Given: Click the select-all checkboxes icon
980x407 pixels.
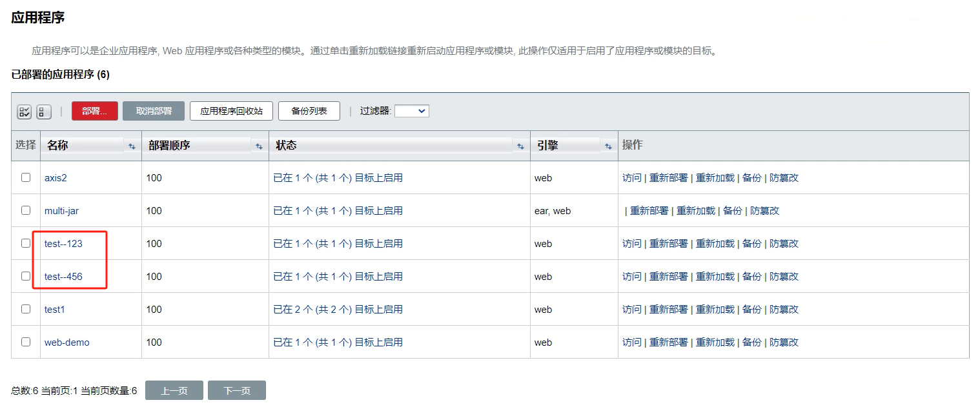Looking at the screenshot, I should [x=24, y=112].
